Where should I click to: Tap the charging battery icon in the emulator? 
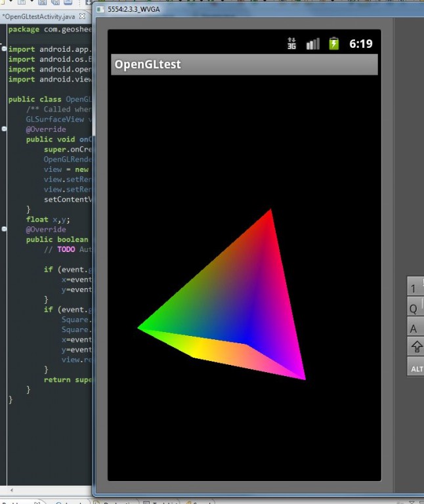click(333, 43)
